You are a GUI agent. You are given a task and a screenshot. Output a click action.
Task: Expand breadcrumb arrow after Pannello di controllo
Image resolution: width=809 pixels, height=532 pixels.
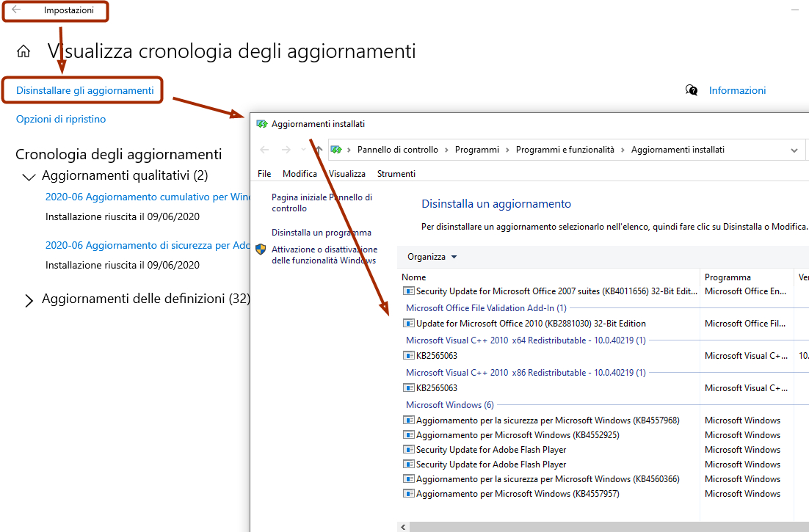pyautogui.click(x=446, y=150)
